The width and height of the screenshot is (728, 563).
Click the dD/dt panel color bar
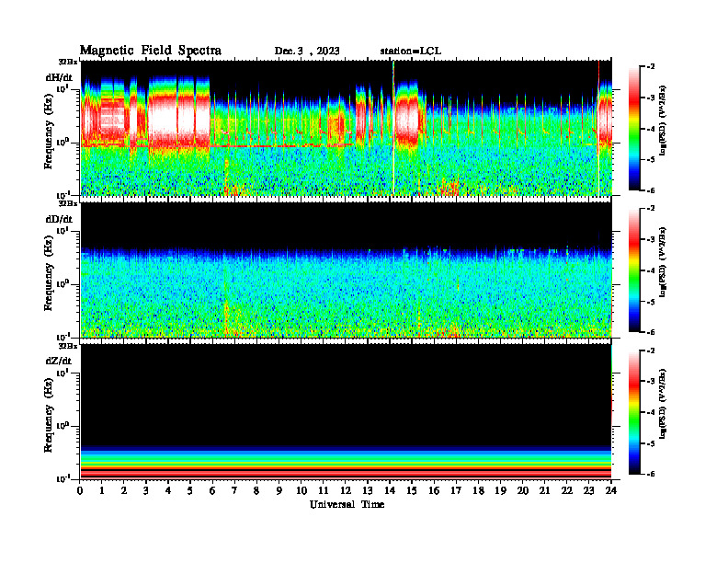(x=634, y=270)
